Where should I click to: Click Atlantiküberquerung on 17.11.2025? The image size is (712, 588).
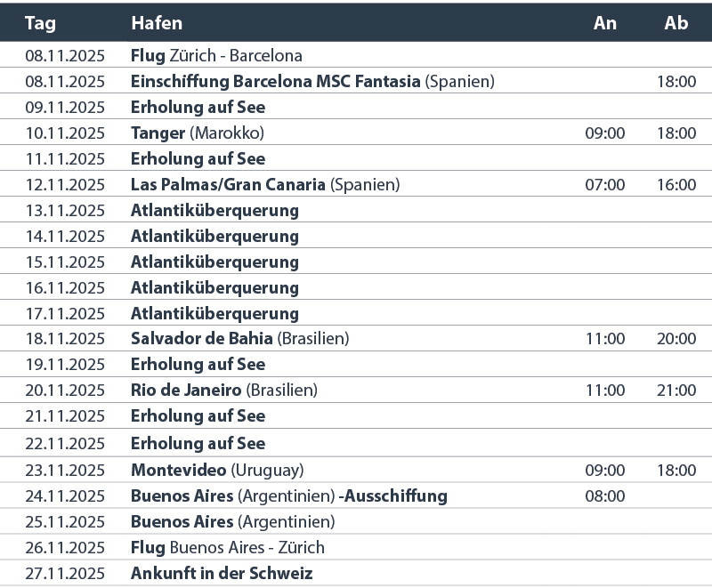pos(214,314)
